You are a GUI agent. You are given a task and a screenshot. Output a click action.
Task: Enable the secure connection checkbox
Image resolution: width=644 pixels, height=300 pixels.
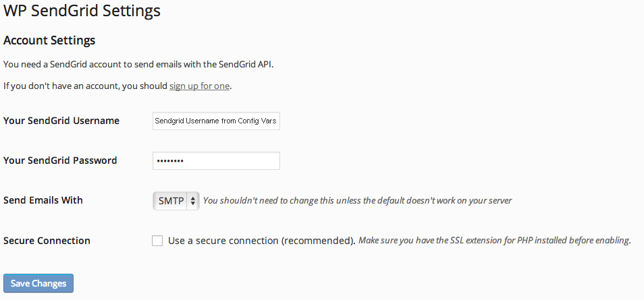(x=157, y=241)
